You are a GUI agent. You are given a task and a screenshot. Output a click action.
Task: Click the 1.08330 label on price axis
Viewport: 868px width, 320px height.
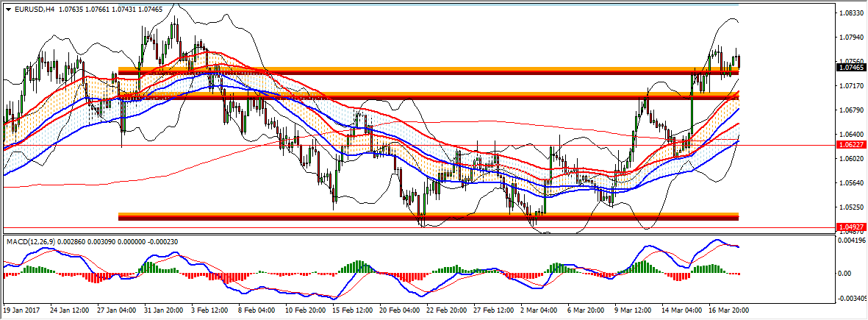tap(850, 13)
